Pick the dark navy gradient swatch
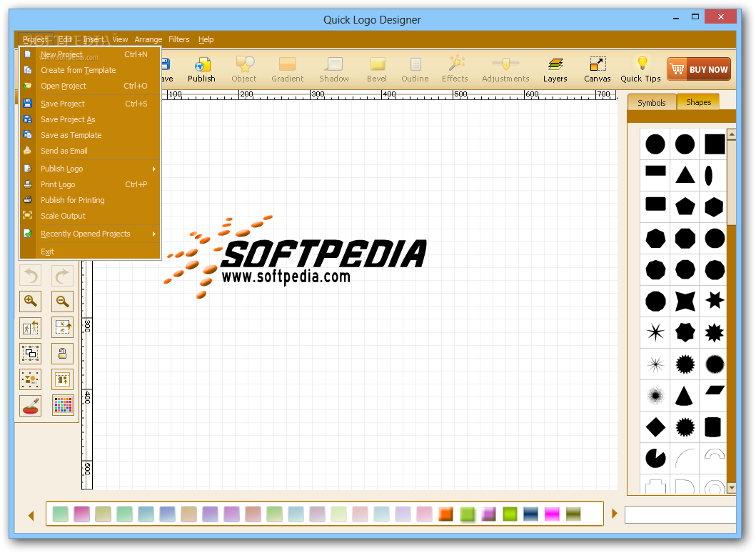Viewport: 756px width, 553px height. pos(531,514)
